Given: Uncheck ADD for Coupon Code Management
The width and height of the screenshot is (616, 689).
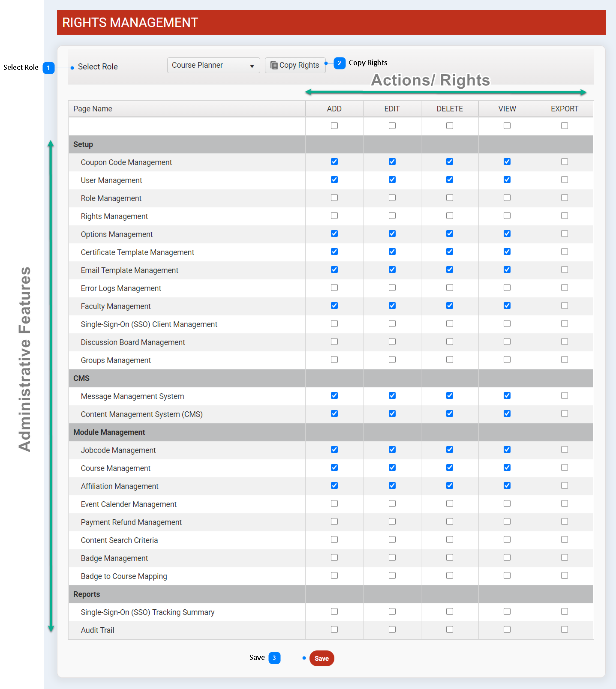Looking at the screenshot, I should [334, 162].
